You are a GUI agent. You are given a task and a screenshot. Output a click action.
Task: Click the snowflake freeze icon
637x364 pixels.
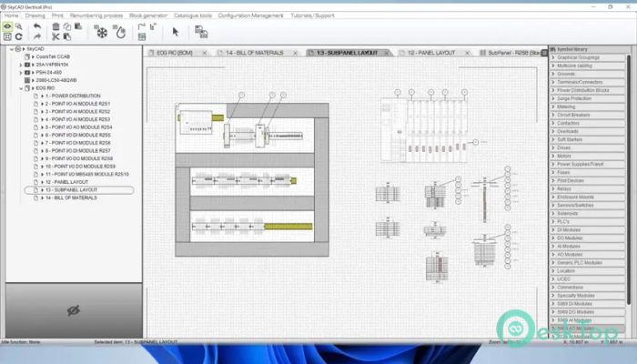pyautogui.click(x=101, y=32)
